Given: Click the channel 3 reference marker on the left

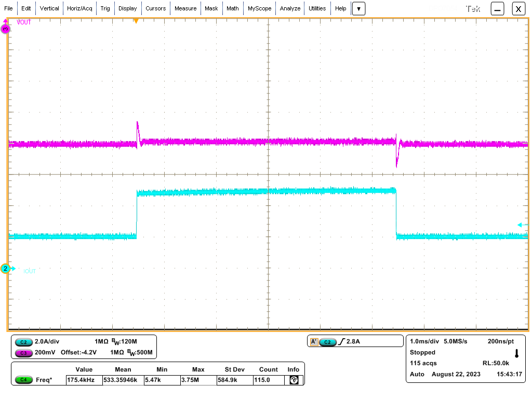Looking at the screenshot, I should 5,29.
